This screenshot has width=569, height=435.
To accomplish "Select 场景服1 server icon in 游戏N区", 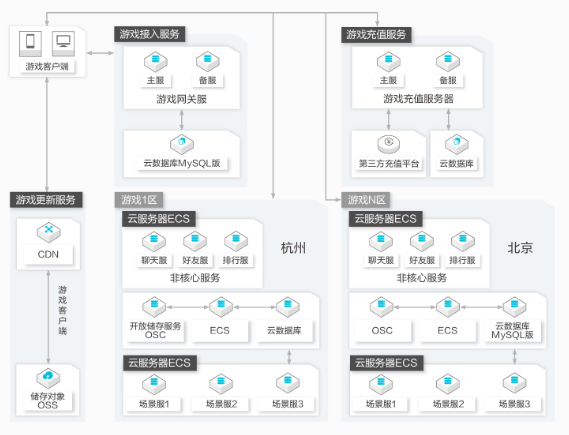I will [x=381, y=384].
